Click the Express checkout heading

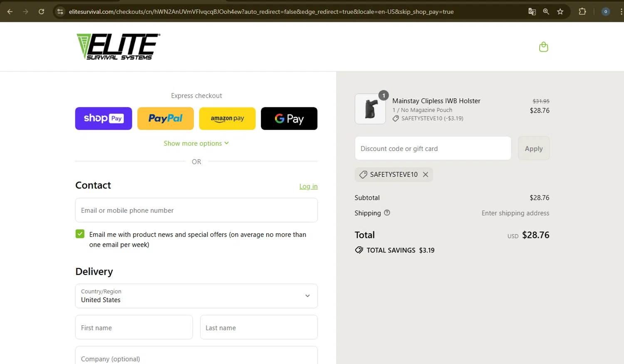[x=196, y=96]
